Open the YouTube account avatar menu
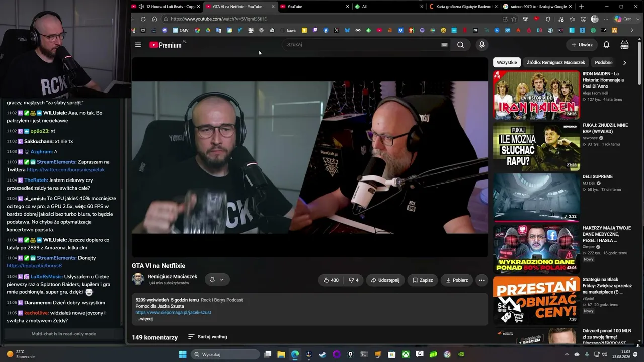This screenshot has height=362, width=644. click(x=624, y=45)
